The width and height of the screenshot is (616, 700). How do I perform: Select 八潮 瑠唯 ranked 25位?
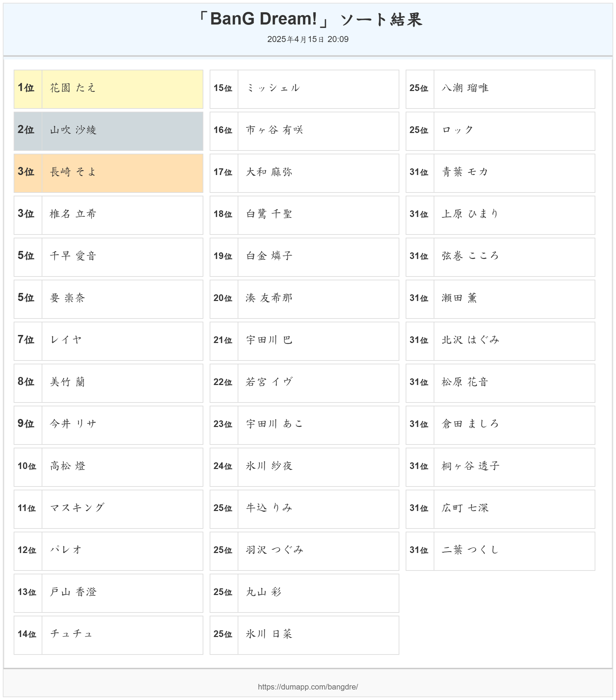[x=465, y=88]
